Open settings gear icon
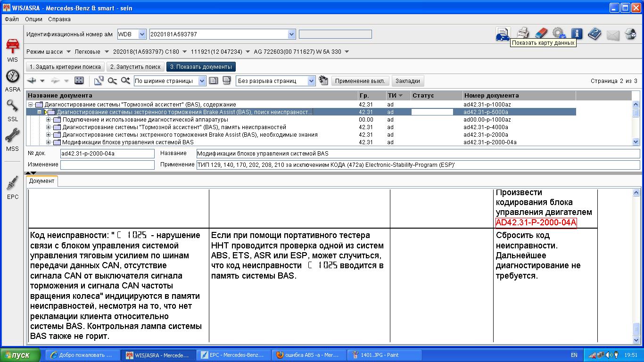644x362 pixels. (559, 33)
